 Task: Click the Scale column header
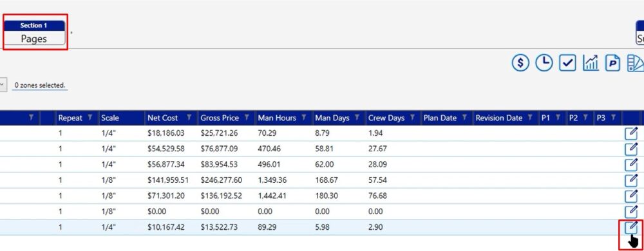coord(110,118)
